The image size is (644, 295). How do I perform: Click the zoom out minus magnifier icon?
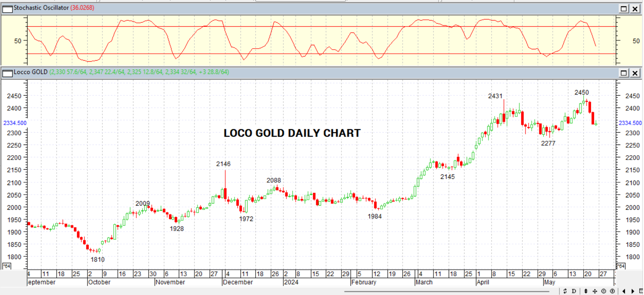604,291
